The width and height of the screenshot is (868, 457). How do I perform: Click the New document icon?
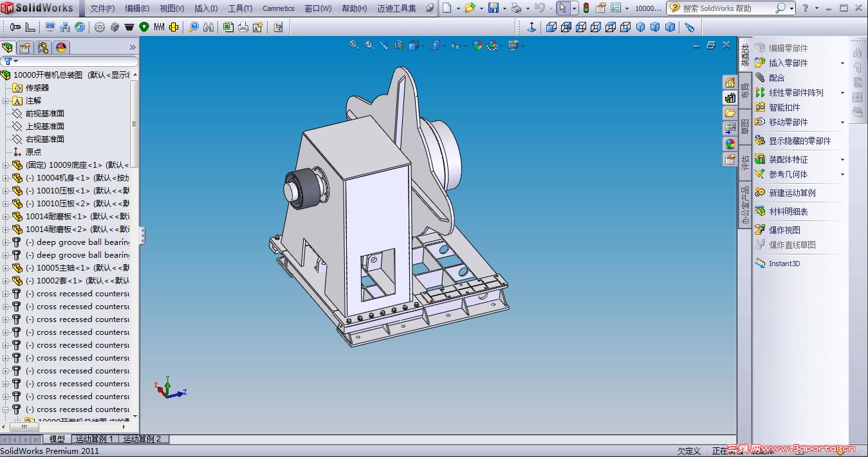[448, 8]
